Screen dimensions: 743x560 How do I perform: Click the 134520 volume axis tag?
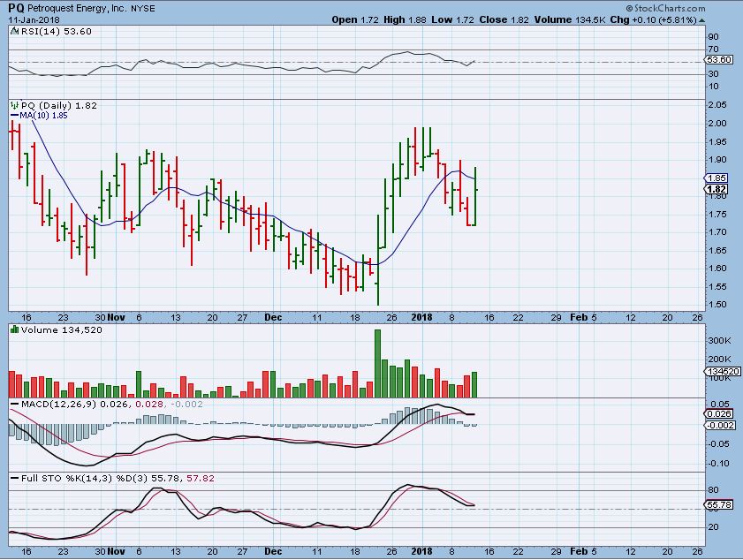pos(721,373)
